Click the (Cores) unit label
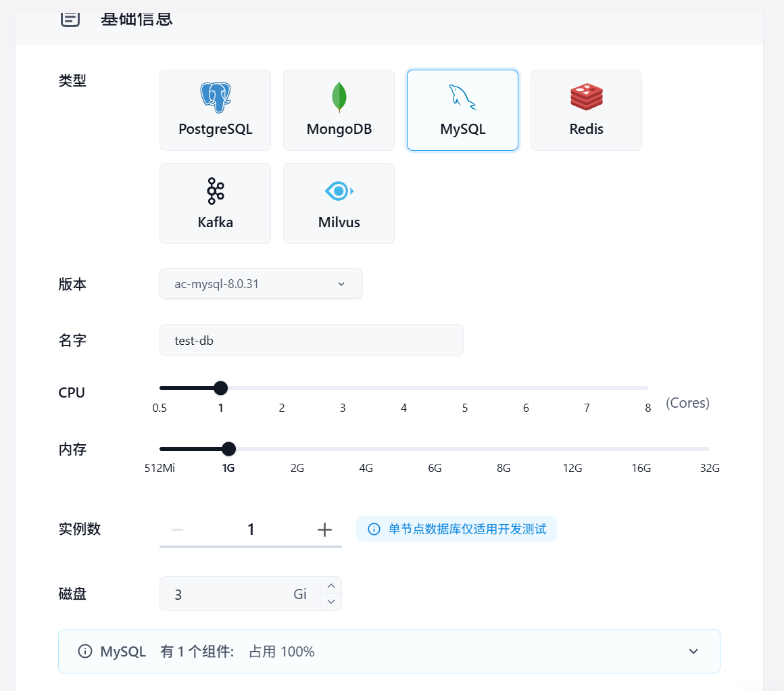This screenshot has width=784, height=691. [687, 403]
